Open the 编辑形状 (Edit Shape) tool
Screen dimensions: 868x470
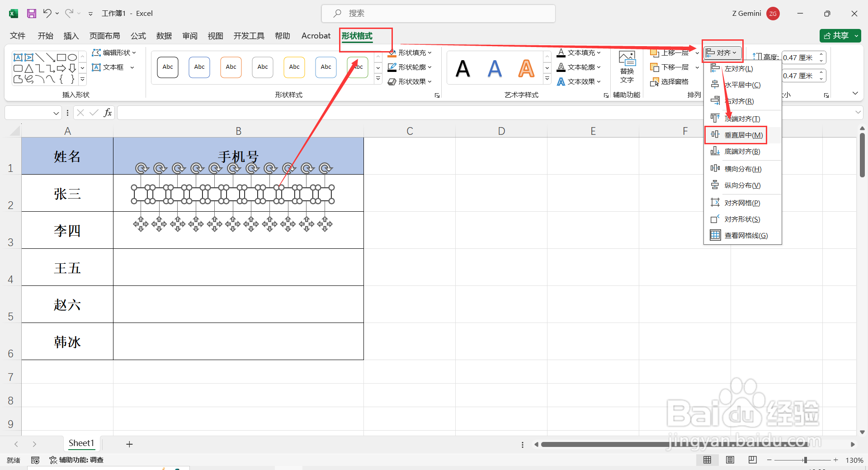(114, 52)
